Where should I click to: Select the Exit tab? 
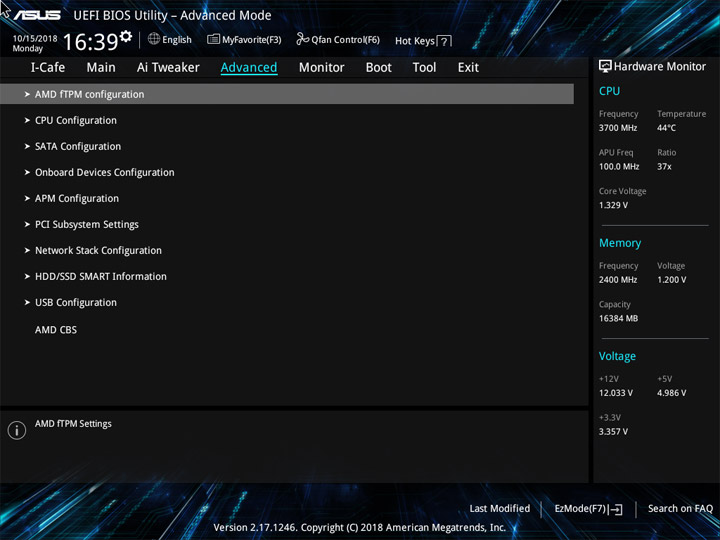(468, 68)
